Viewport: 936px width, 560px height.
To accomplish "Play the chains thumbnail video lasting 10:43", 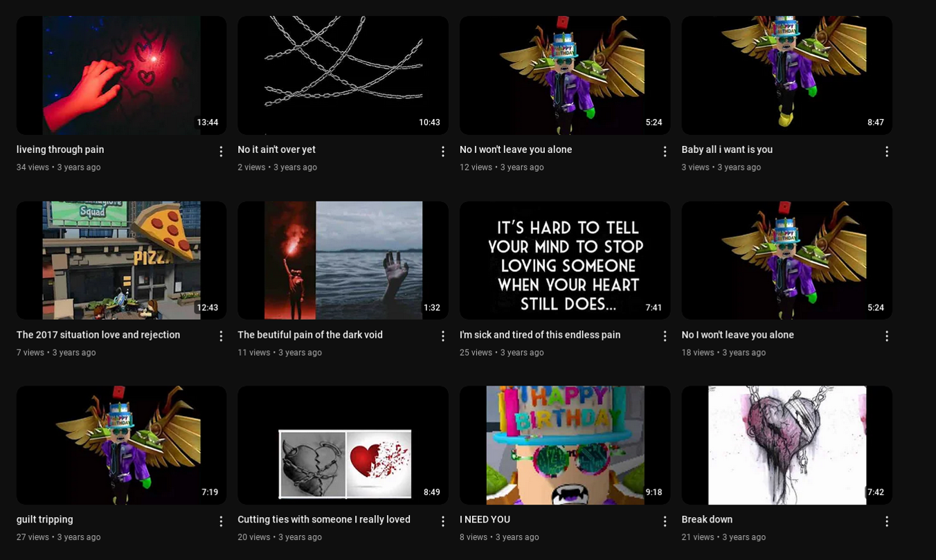I will pos(343,75).
